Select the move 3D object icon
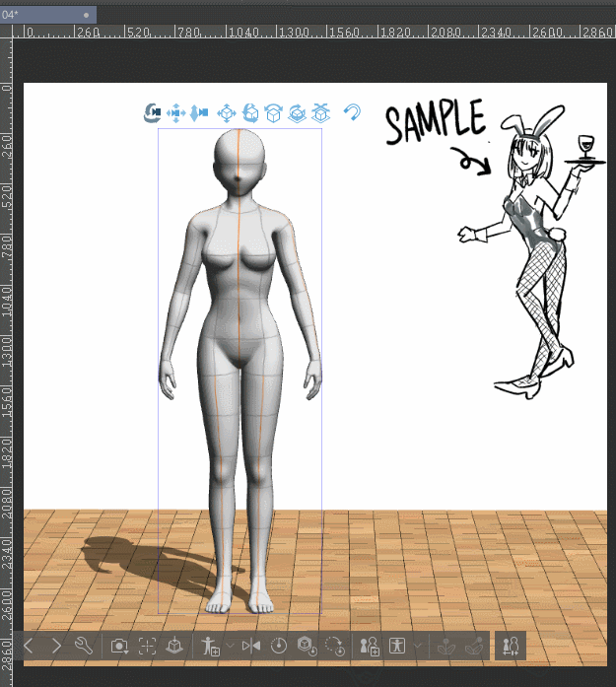Image resolution: width=616 pixels, height=687 pixels. [227, 113]
